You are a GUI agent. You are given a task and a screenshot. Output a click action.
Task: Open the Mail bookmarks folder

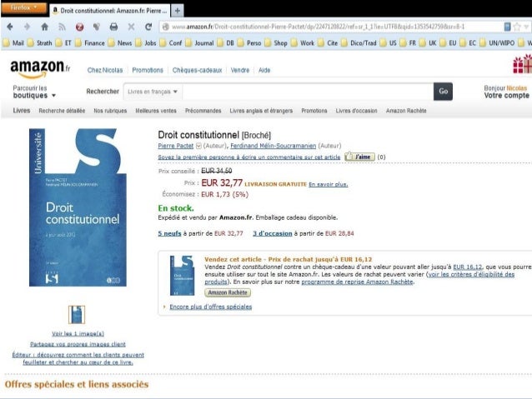(13, 43)
